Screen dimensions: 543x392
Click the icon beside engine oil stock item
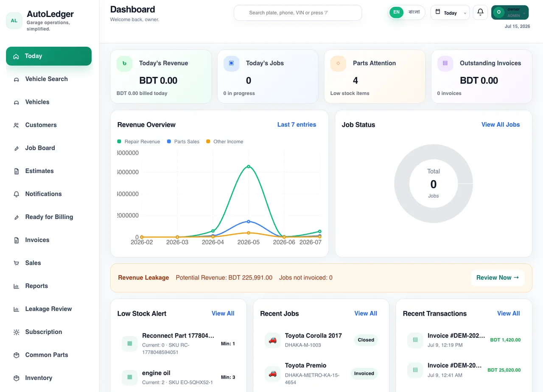[x=129, y=377]
